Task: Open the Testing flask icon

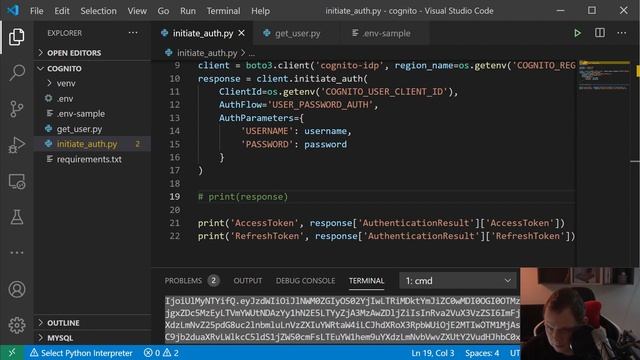Action: point(16,217)
